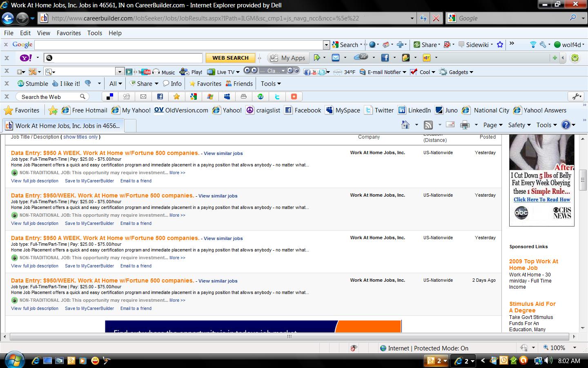The height and width of the screenshot is (368, 588).
Task: Stop the toolbar radio player
Action: (x=247, y=70)
